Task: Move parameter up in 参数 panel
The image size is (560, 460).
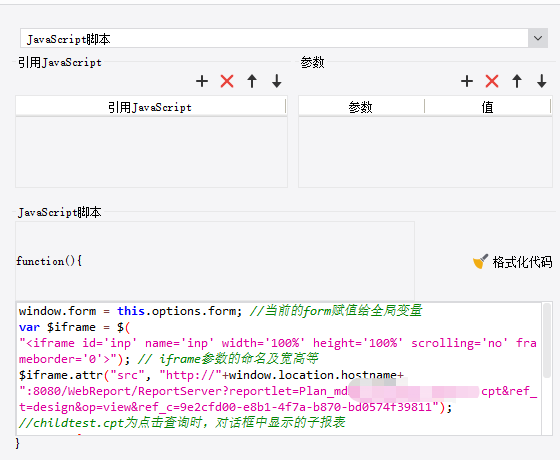Action: [517, 81]
